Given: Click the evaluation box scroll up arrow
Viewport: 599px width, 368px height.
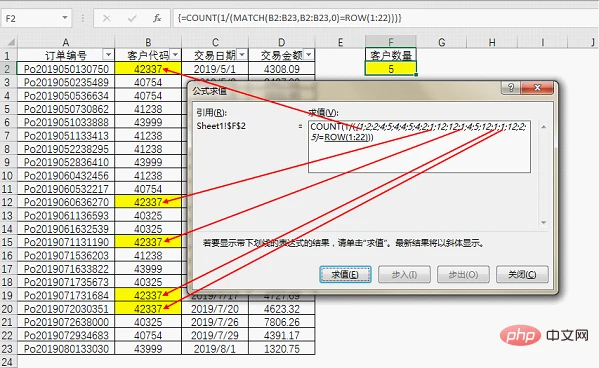Looking at the screenshot, I should (544, 127).
